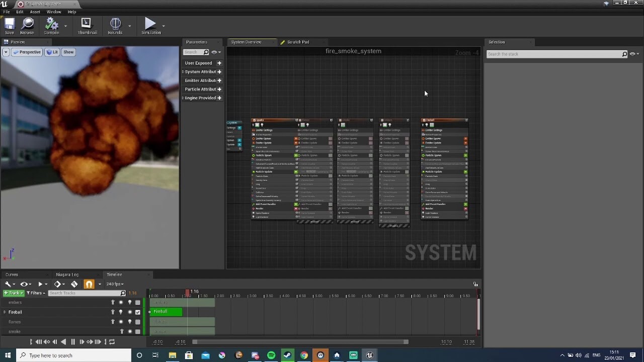Open the Asset menu
This screenshot has height=362, width=644.
pyautogui.click(x=35, y=12)
